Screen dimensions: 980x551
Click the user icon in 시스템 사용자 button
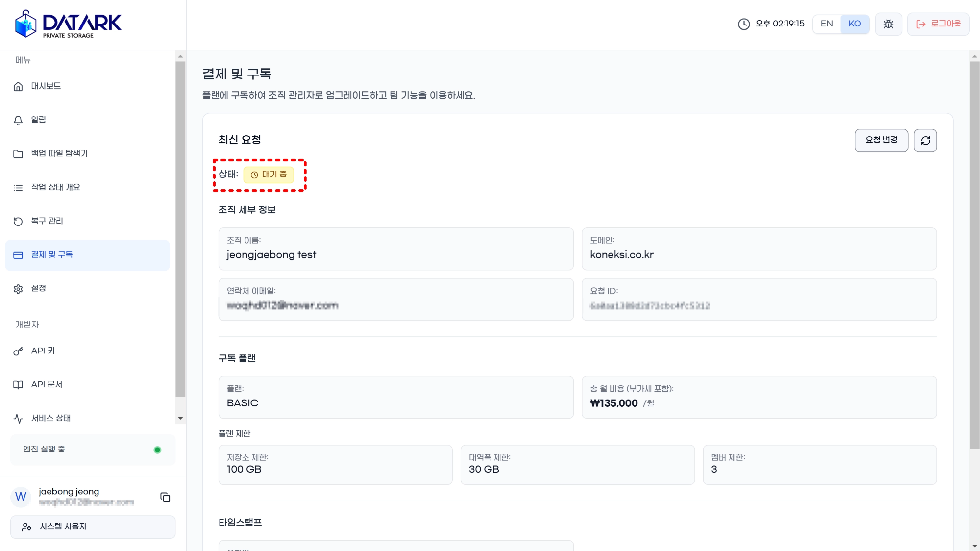click(26, 527)
